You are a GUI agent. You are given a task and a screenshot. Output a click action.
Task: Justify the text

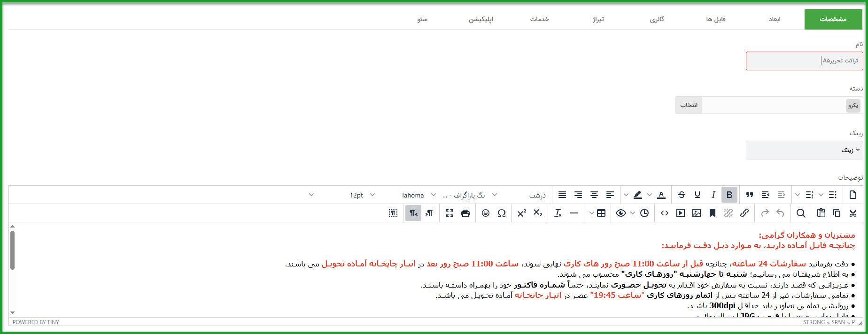562,195
